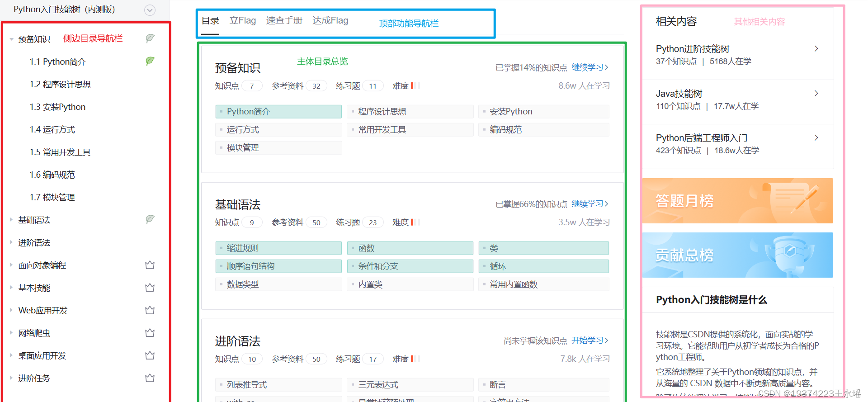The width and height of the screenshot is (868, 402).
Task: Click the crown icon beside 进阶任务
Action: point(150,378)
